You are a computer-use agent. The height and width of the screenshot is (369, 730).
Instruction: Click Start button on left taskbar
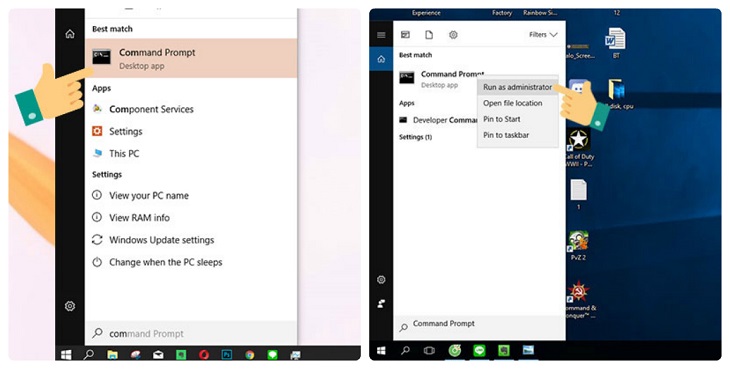(66, 355)
